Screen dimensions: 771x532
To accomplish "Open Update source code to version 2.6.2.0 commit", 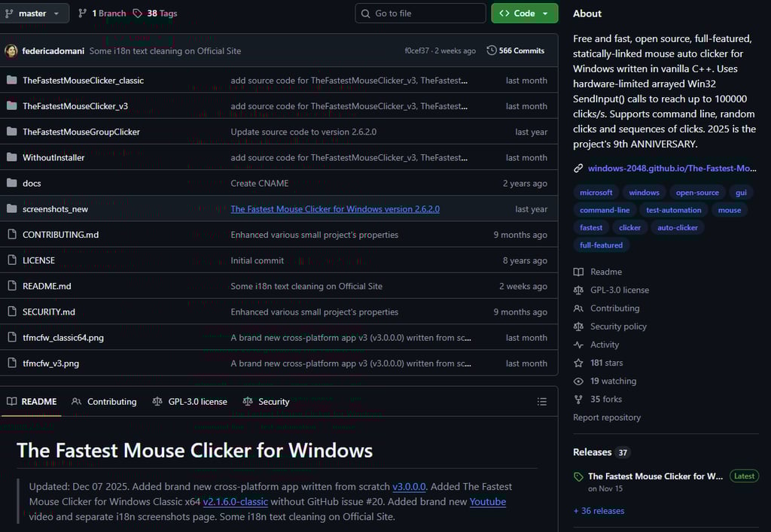I will pos(303,132).
